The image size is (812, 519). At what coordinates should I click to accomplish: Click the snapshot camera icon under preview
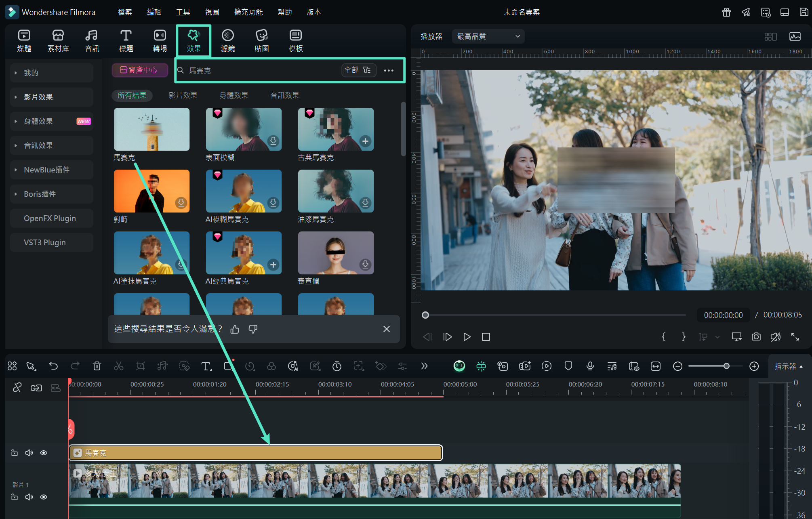point(756,337)
